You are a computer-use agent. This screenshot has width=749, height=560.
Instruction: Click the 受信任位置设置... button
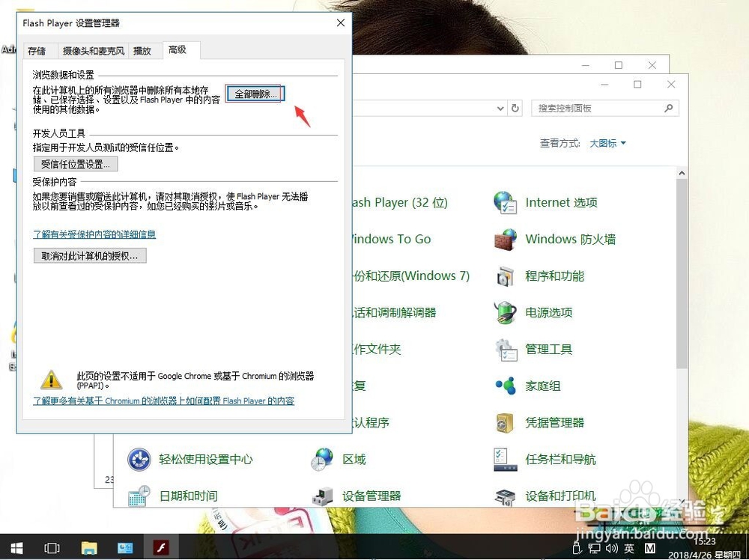(76, 164)
